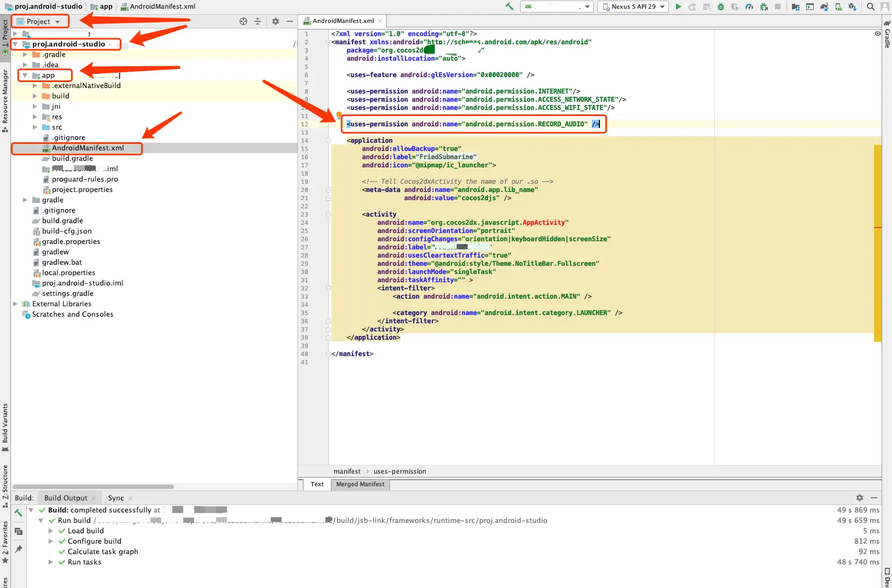Click the Project panel horizontal scrollbar
The height and width of the screenshot is (588, 892).
click(x=93, y=486)
